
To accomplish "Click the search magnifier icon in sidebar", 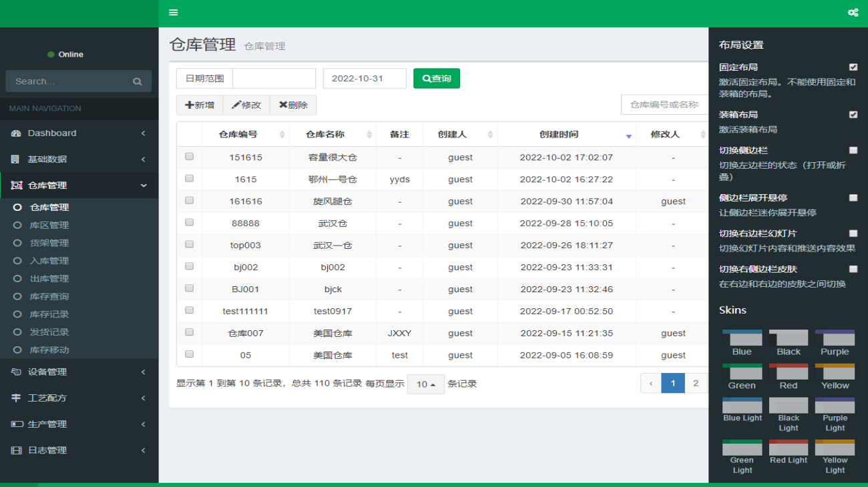I will point(138,81).
